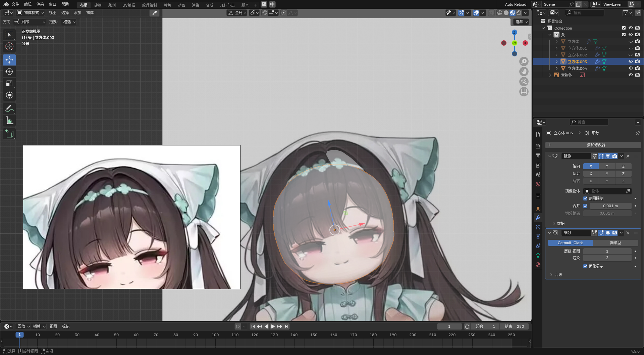Select the Measure tool
This screenshot has height=355, width=644.
tap(9, 121)
